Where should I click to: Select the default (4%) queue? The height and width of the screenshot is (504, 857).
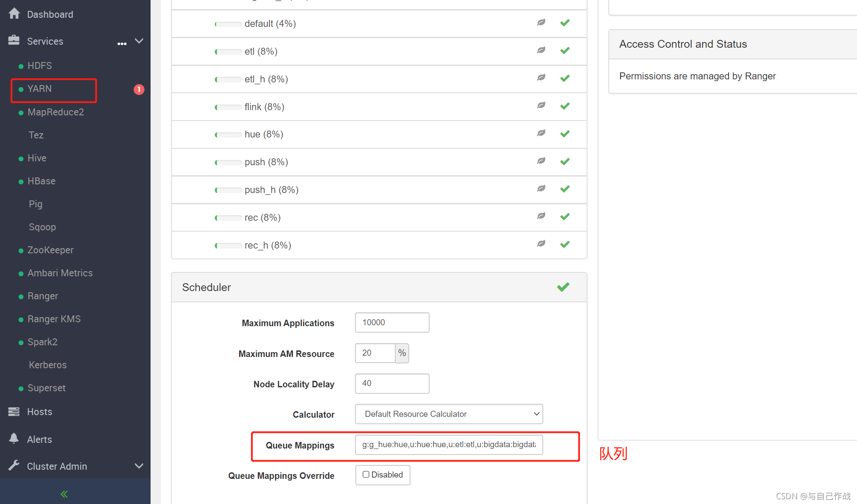point(270,24)
